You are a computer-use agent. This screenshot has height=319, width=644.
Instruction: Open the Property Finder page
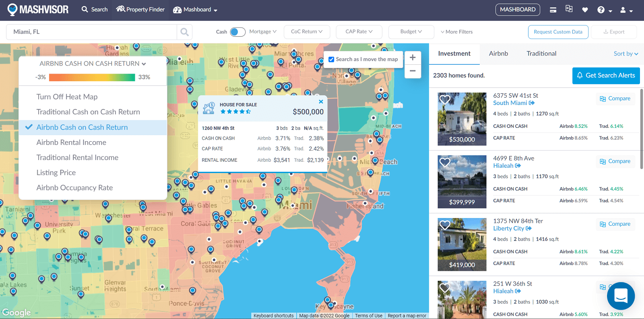point(140,9)
